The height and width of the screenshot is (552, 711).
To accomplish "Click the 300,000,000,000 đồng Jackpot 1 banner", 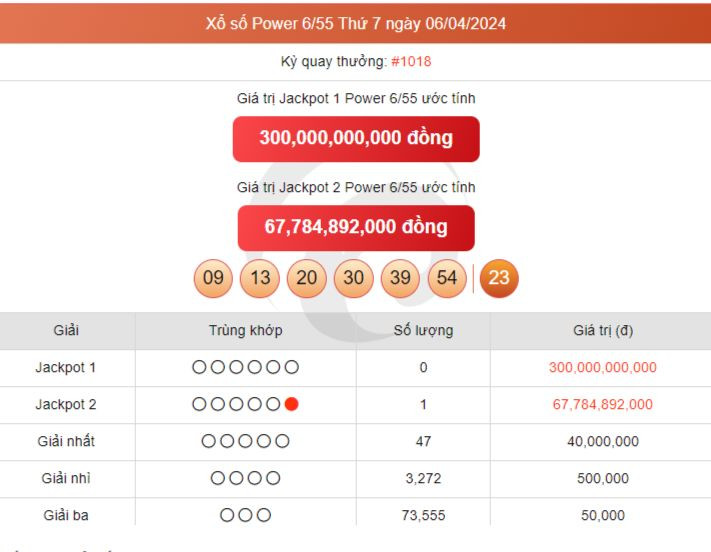I will pyautogui.click(x=355, y=138).
